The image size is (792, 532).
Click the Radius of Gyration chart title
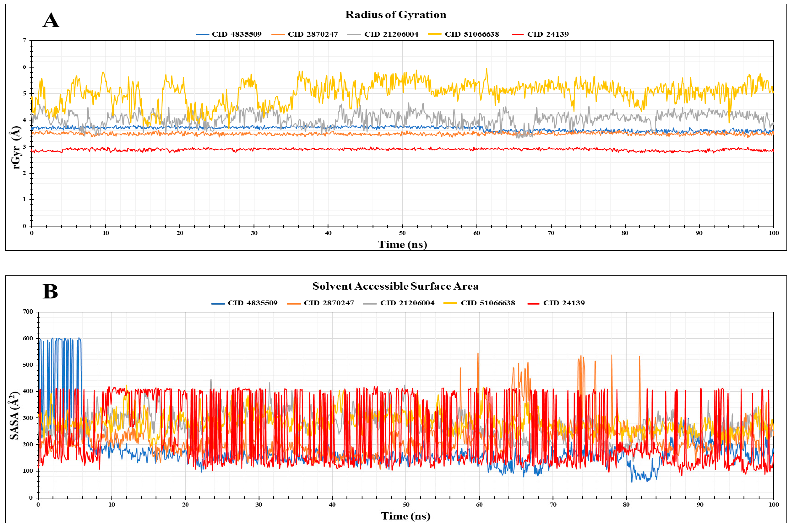[x=396, y=15]
